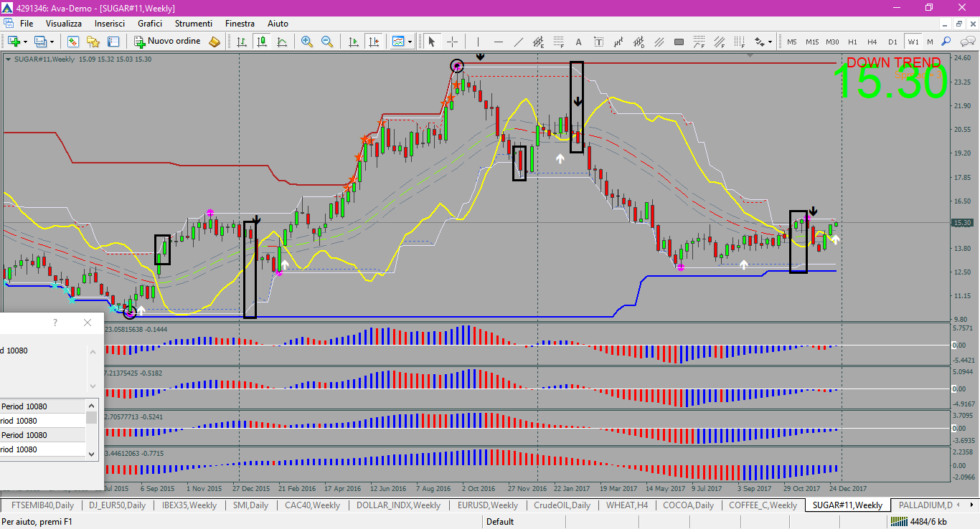The width and height of the screenshot is (980, 529).
Task: Expand the arrow symbols dropdown
Action: (771, 42)
